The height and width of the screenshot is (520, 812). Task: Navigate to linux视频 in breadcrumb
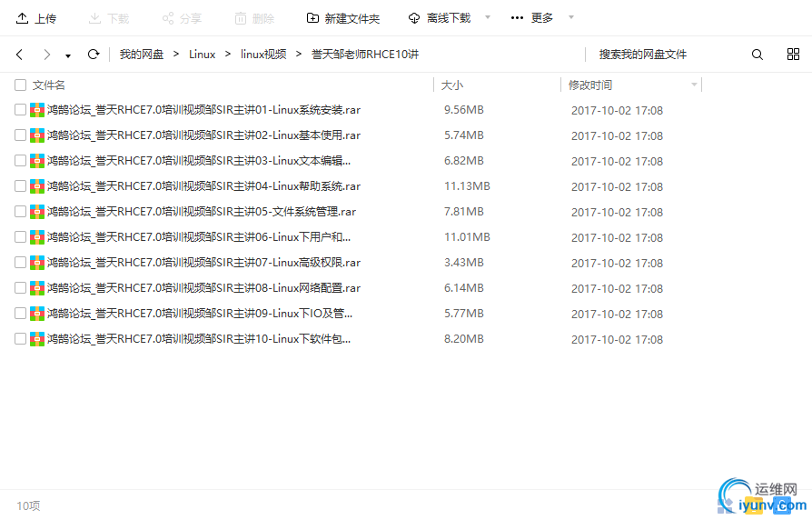coord(263,55)
